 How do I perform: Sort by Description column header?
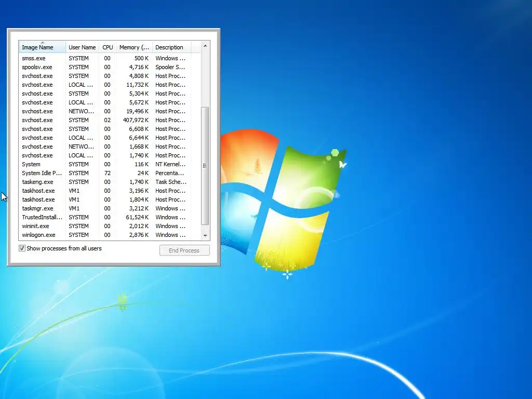tap(171, 47)
